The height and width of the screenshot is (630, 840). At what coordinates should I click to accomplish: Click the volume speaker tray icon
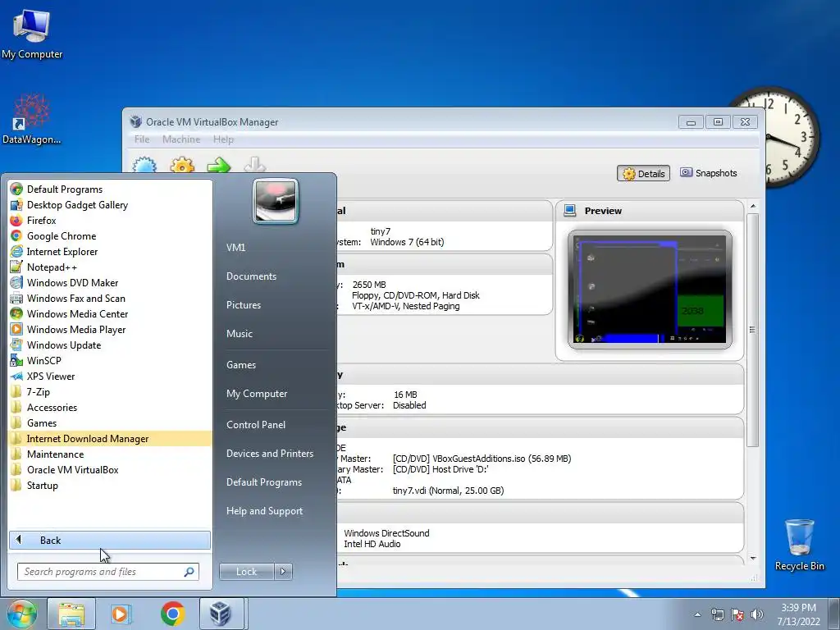point(757,614)
